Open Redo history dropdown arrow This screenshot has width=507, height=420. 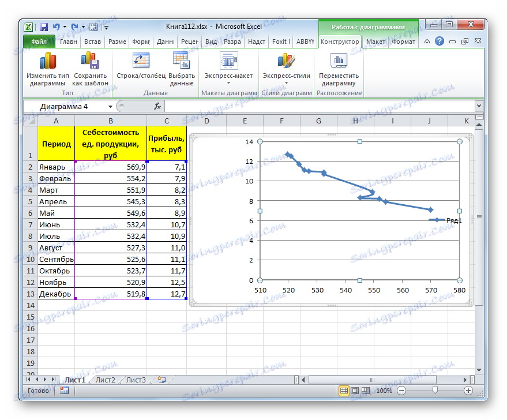[x=83, y=27]
